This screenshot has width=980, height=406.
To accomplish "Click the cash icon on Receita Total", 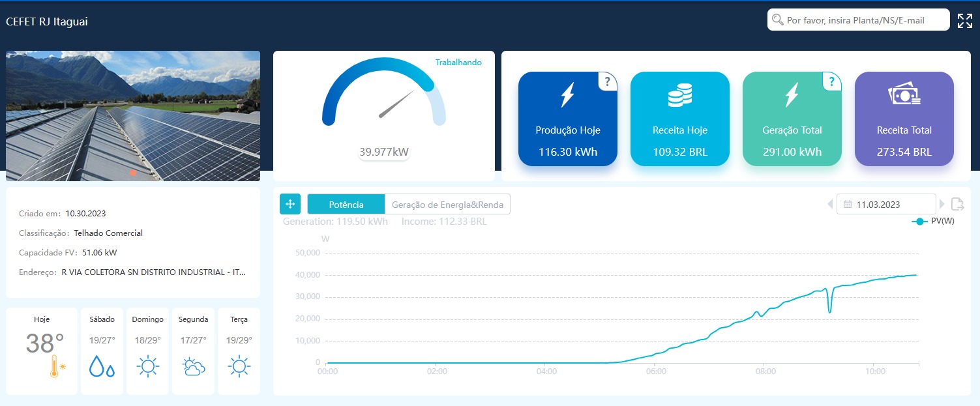I will coord(904,95).
